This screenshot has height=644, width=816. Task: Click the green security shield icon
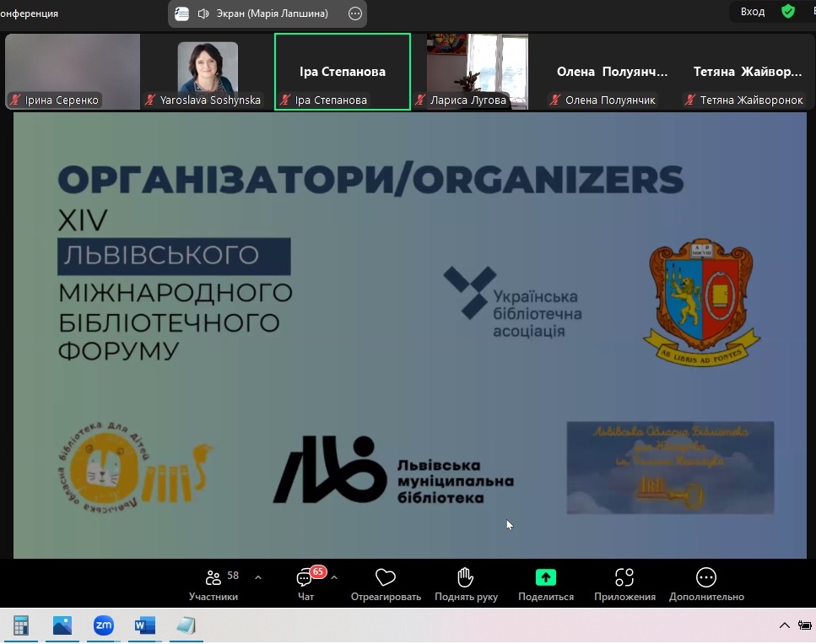point(788,13)
